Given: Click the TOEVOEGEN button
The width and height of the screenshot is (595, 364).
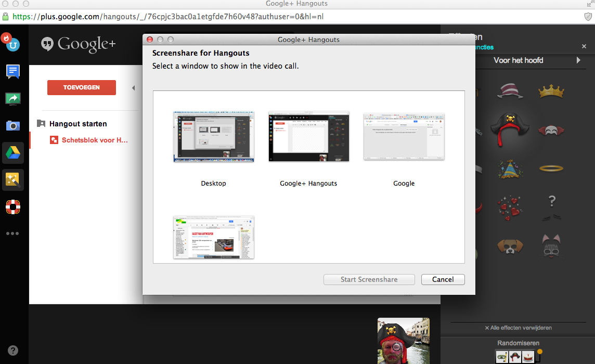Looking at the screenshot, I should click(82, 87).
